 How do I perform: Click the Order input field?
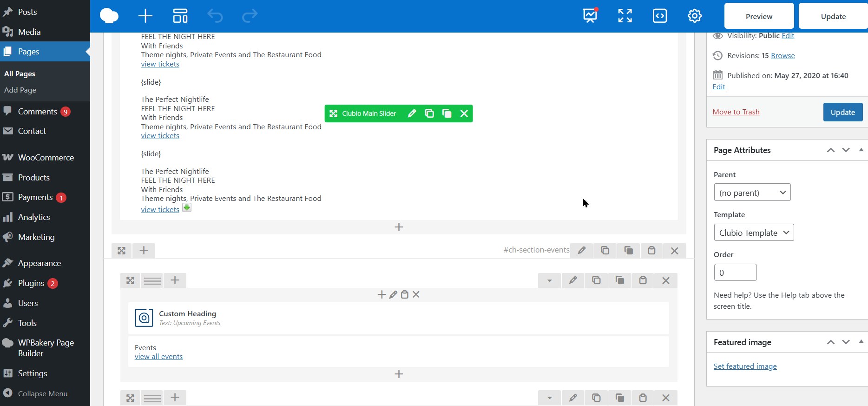pyautogui.click(x=735, y=273)
